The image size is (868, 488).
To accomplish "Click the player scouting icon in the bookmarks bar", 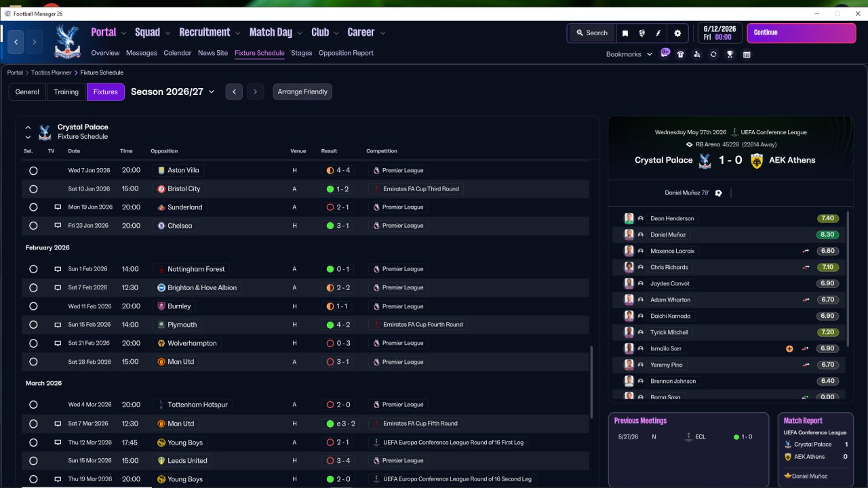I will (696, 54).
